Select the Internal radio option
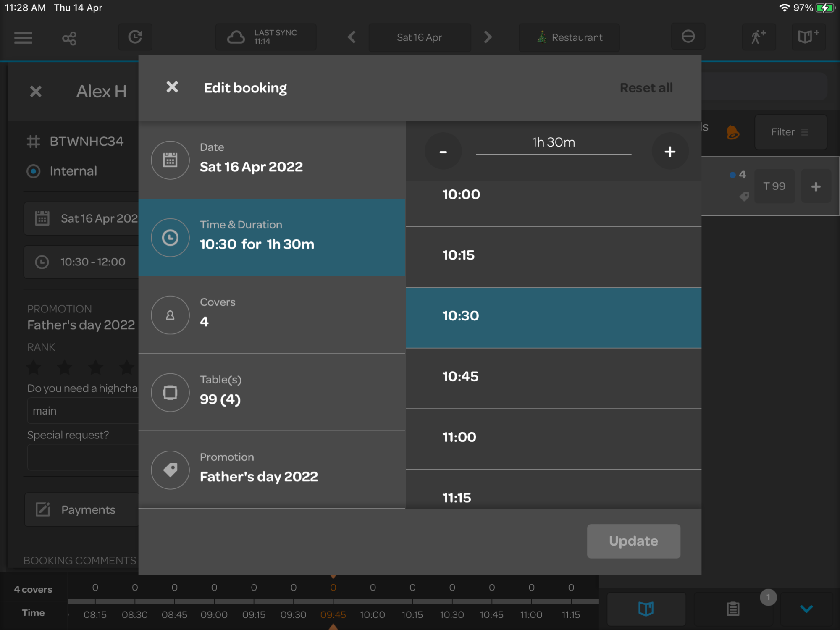 click(34, 171)
